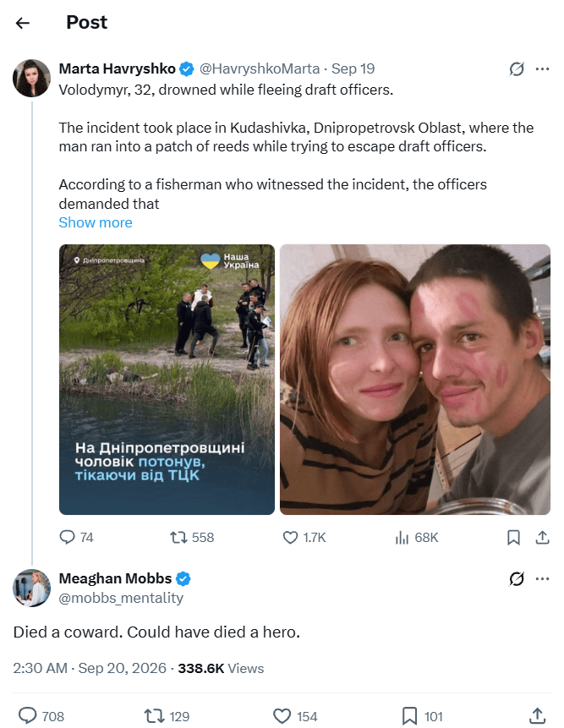Repost Marta's post with 558 reposts
This screenshot has height=728, width=564.
pyautogui.click(x=192, y=537)
